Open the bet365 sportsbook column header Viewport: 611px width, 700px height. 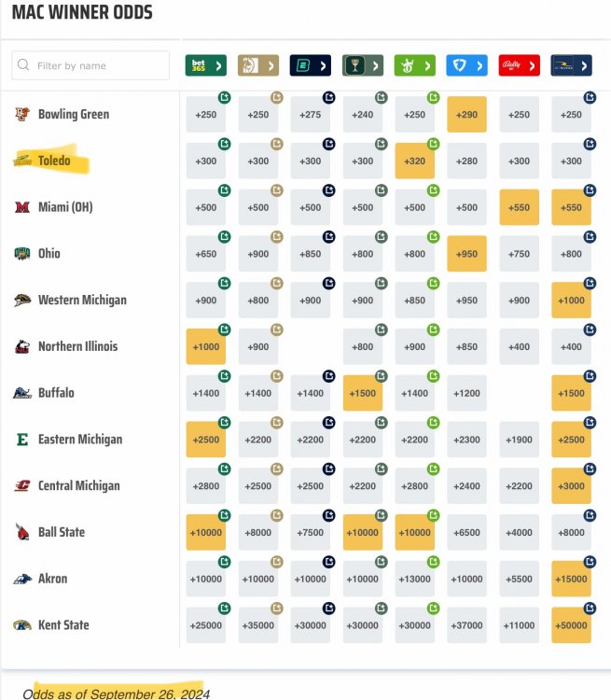(206, 65)
